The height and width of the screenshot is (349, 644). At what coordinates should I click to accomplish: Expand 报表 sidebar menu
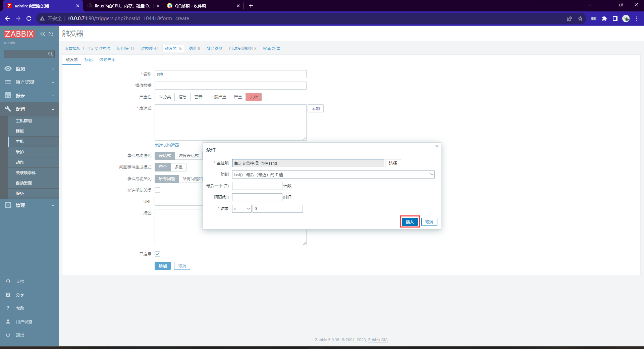[x=29, y=96]
